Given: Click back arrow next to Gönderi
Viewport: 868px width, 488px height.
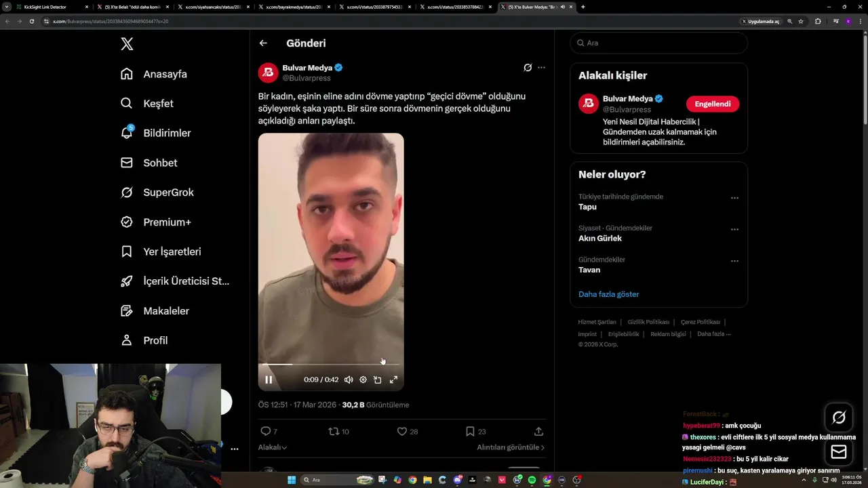Looking at the screenshot, I should [x=263, y=43].
